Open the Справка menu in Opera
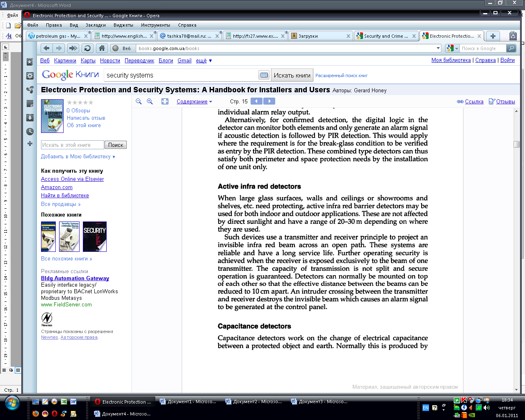 click(x=187, y=25)
